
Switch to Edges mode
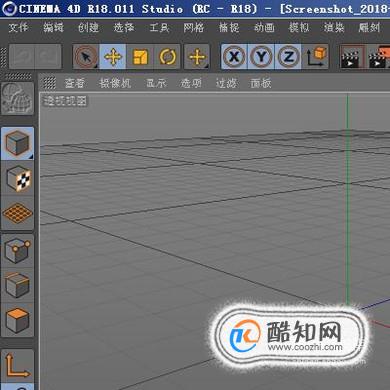(18, 285)
